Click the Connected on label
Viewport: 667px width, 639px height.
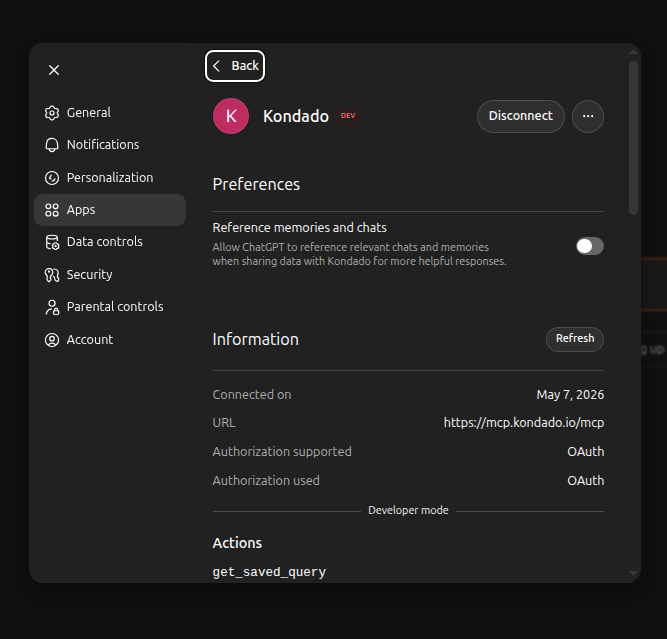(252, 395)
